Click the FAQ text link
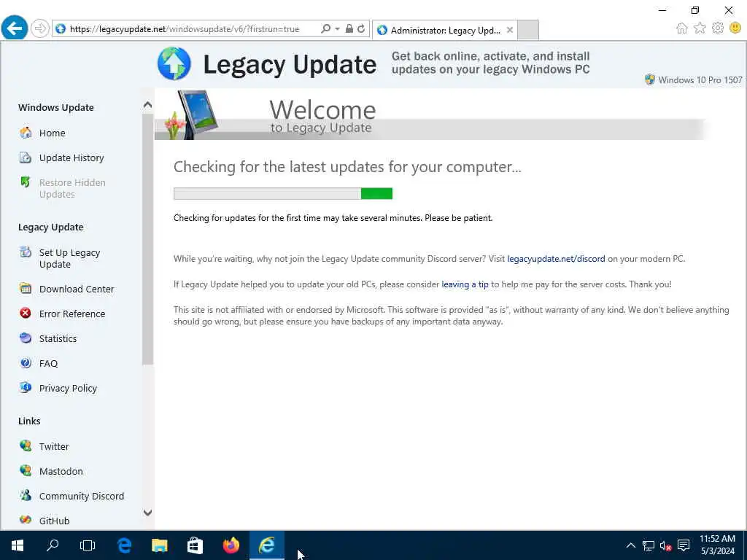Screen dimensions: 747x560 click(x=49, y=363)
